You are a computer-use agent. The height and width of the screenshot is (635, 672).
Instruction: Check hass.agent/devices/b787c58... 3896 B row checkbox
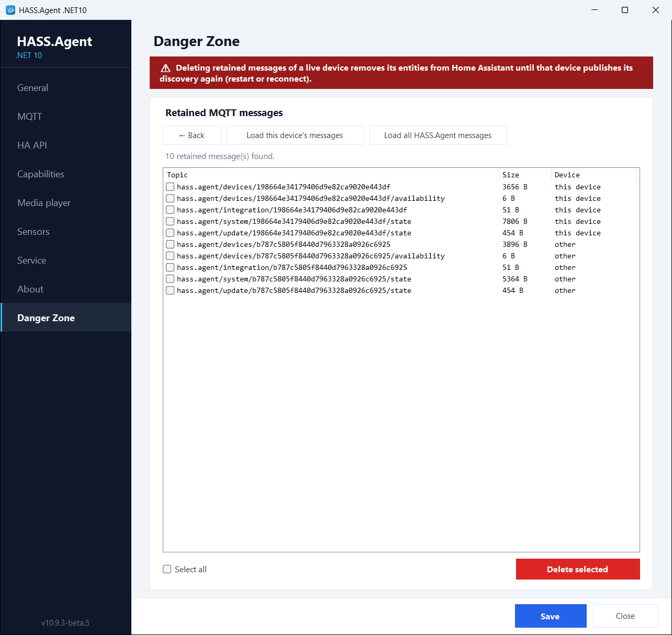click(170, 244)
